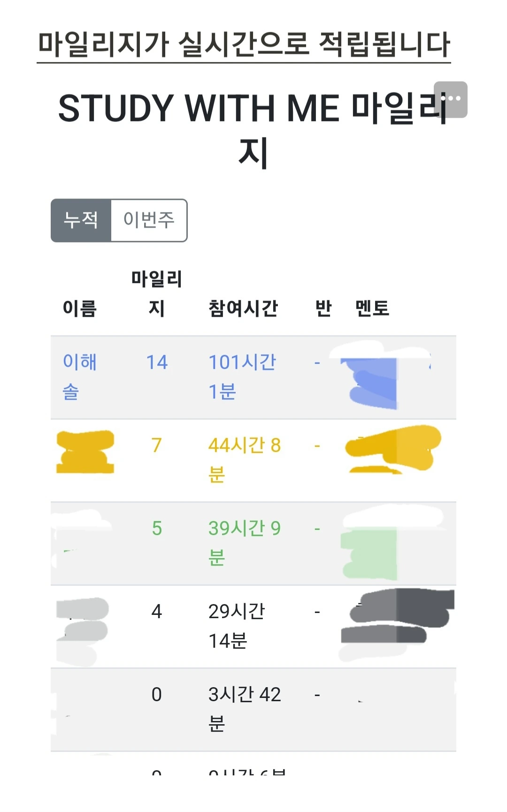Click the 이름 column header
507x812 pixels.
[x=80, y=308]
